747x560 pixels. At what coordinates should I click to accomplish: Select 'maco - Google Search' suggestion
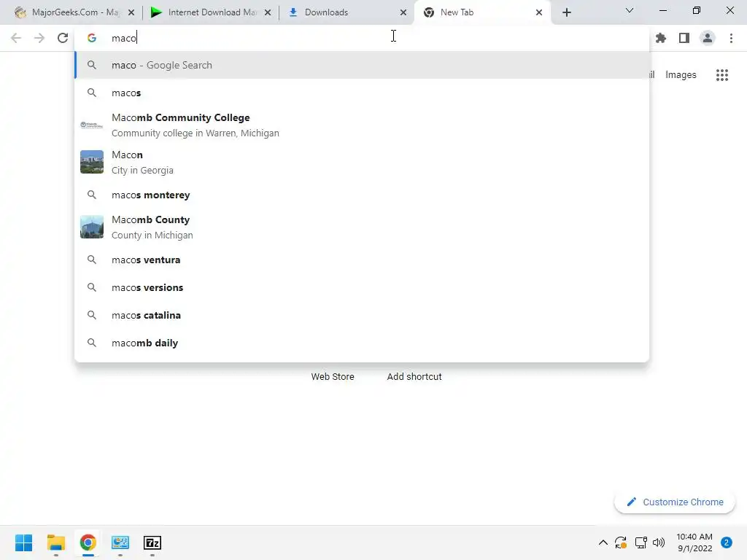pos(362,65)
